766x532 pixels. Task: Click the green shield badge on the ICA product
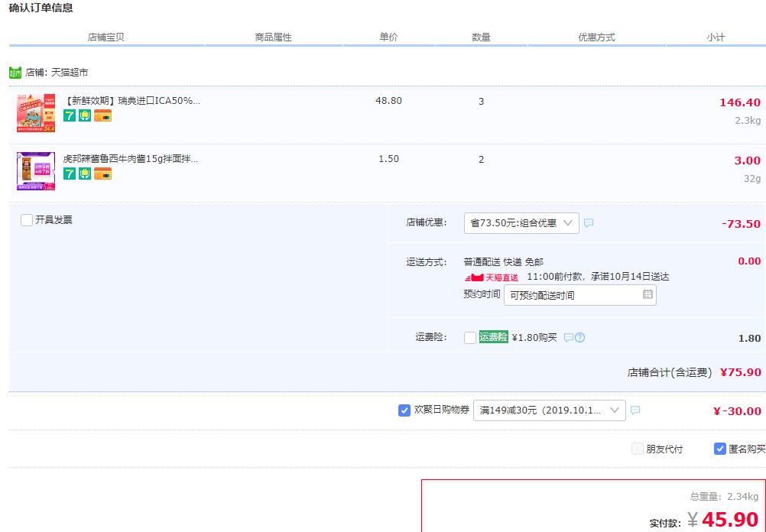click(x=85, y=115)
